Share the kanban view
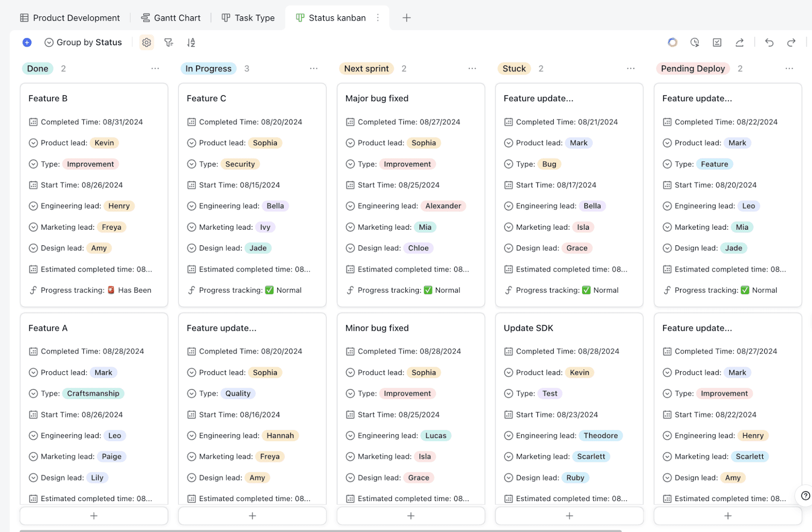The width and height of the screenshot is (812, 532). 739,42
